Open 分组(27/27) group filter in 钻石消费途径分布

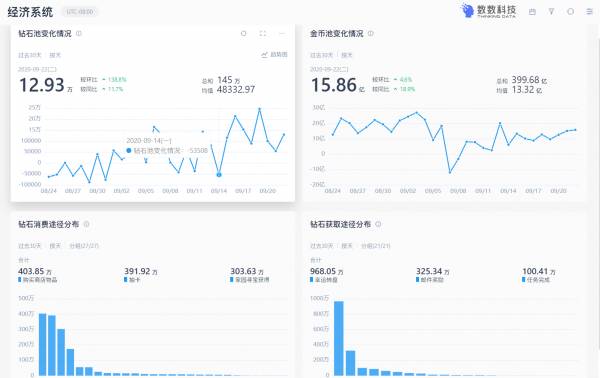point(84,246)
